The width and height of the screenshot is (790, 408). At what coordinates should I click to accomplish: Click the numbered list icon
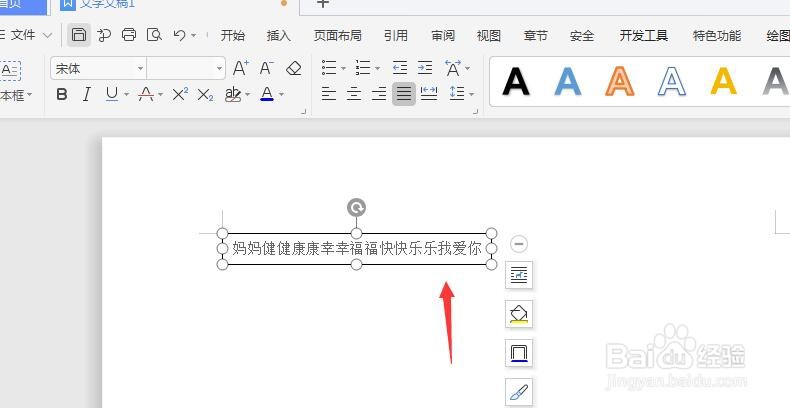[x=363, y=67]
